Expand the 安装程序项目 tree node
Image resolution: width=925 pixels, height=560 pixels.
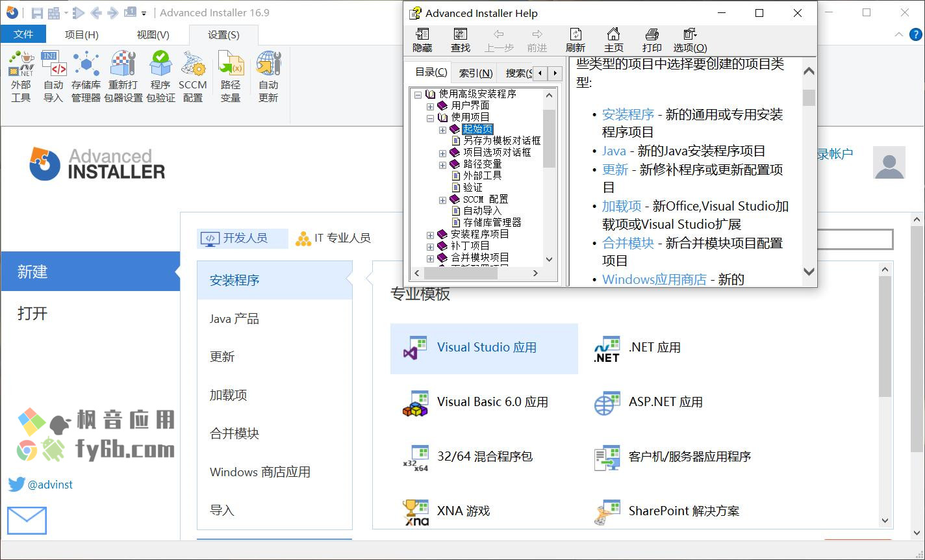[430, 235]
